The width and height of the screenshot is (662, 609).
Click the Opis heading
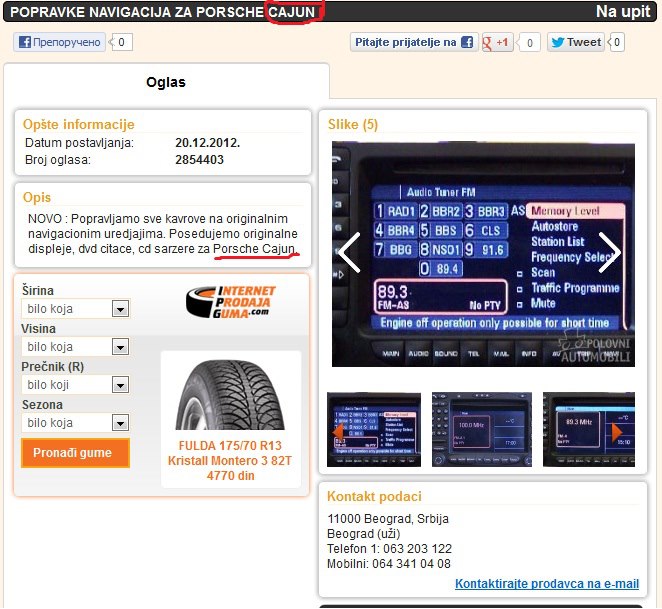pos(37,197)
